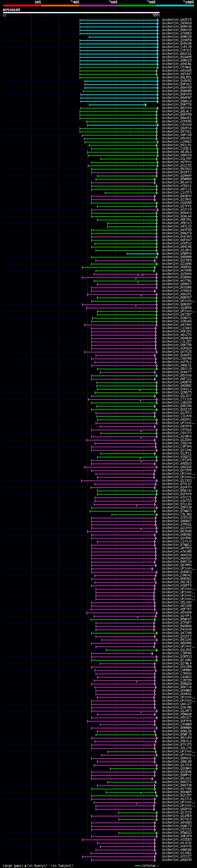197x868 pixels.
Task: Select the UniRef100_B5WMR9 label
Action: pyautogui.click(x=176, y=179)
